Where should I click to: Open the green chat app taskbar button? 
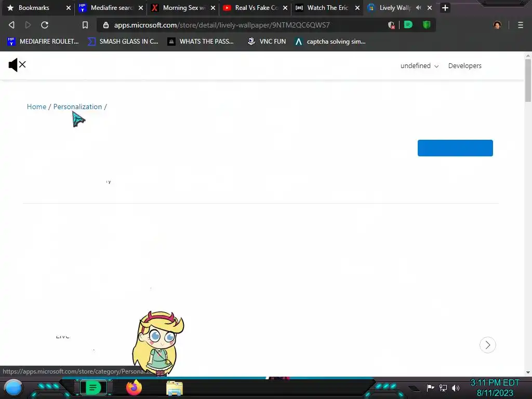(x=93, y=388)
